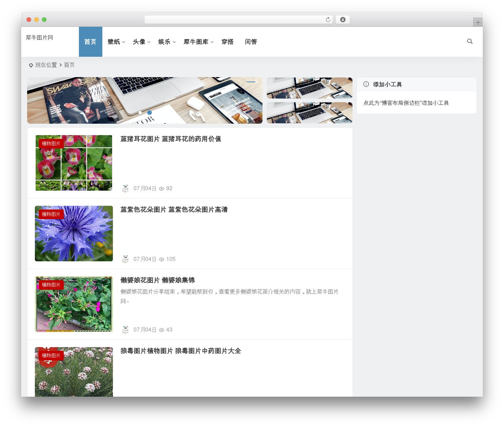
Task: Open article 狼毒图片植物图片 狼毒图片中药图片大全
Action: [181, 351]
